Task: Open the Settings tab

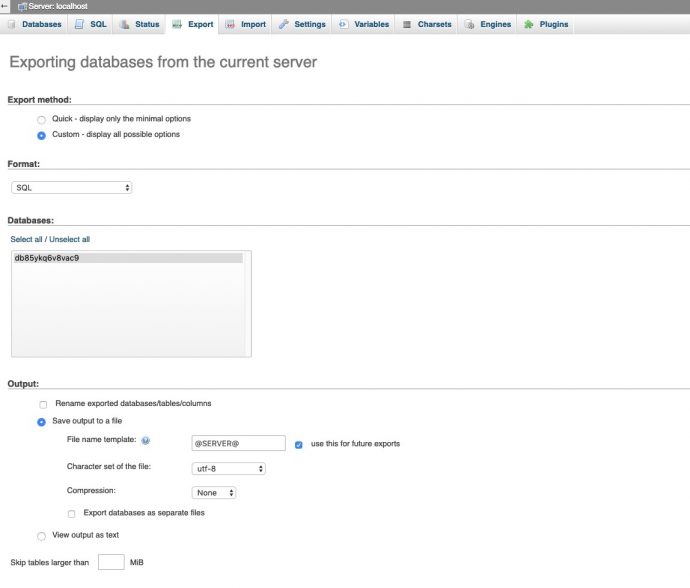Action: (302, 24)
